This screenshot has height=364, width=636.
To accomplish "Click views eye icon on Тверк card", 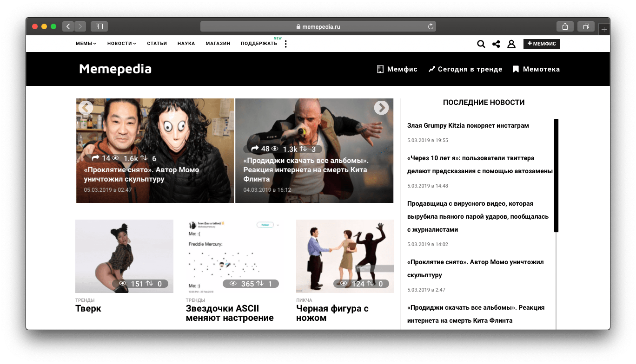I will coord(123,284).
